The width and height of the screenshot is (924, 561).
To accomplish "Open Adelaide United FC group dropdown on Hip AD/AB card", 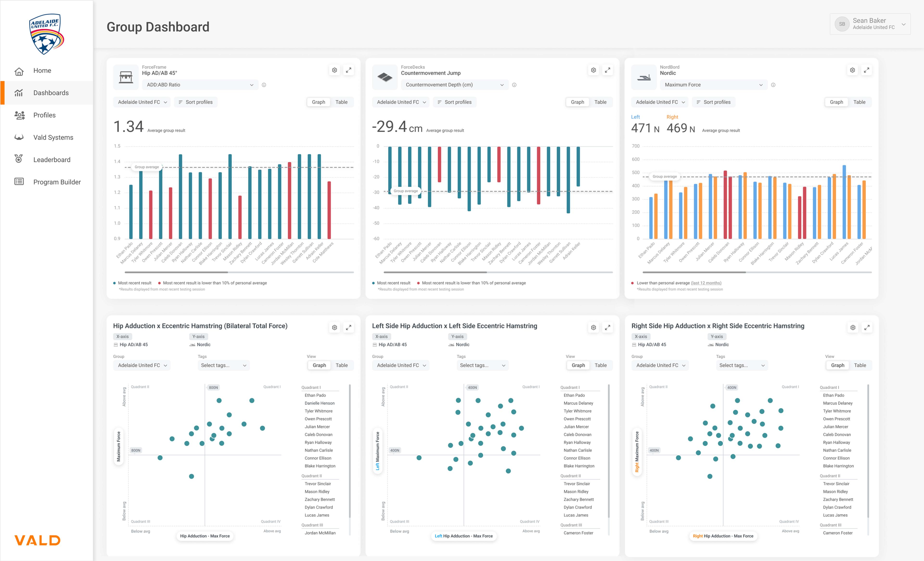I will point(142,102).
